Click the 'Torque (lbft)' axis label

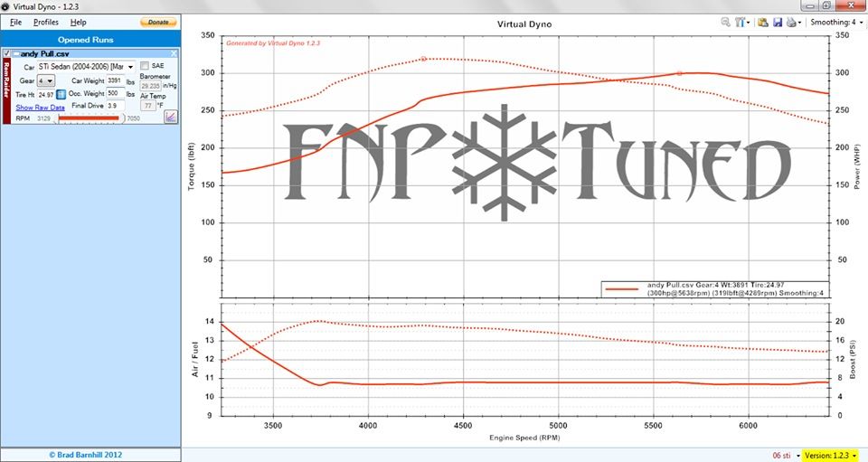(x=192, y=166)
